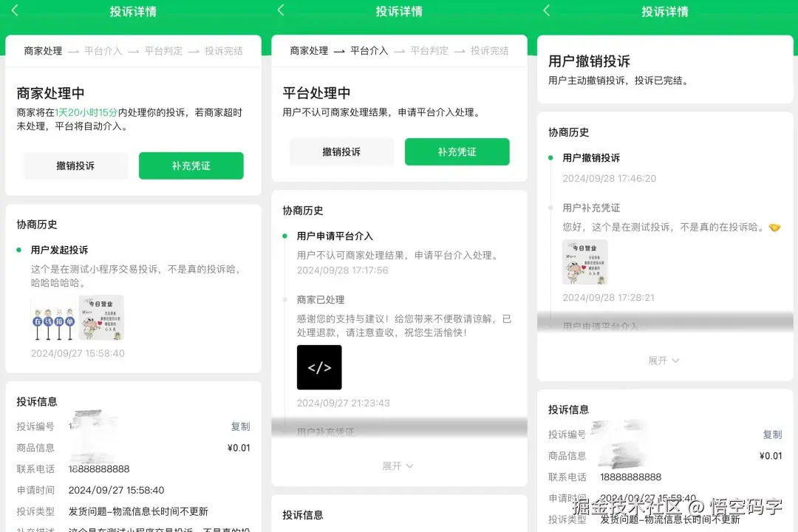
Task: View evidence image under 用户补充凭证
Action: 584,261
